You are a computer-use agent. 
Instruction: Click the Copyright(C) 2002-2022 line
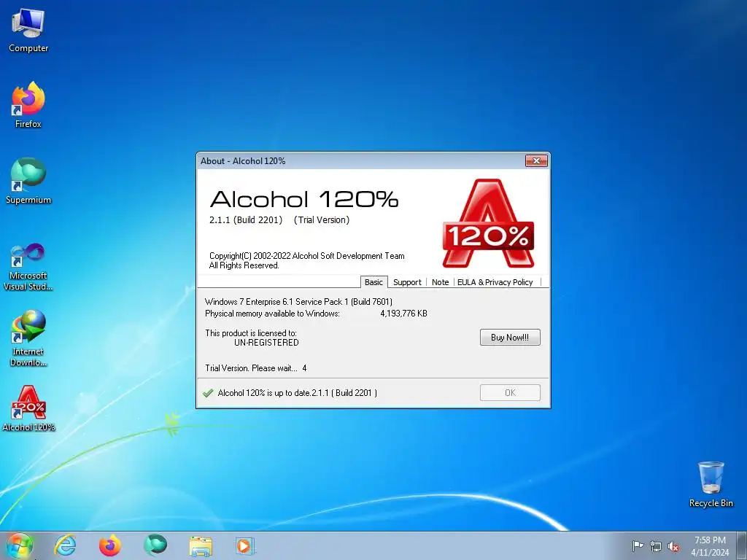[x=307, y=256]
